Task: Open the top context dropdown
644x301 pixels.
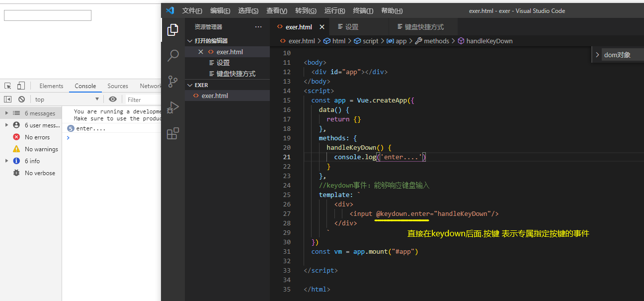Action: point(67,100)
